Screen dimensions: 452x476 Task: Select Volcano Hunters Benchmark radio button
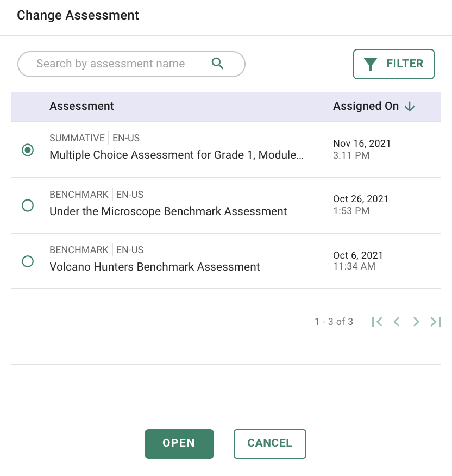point(28,261)
